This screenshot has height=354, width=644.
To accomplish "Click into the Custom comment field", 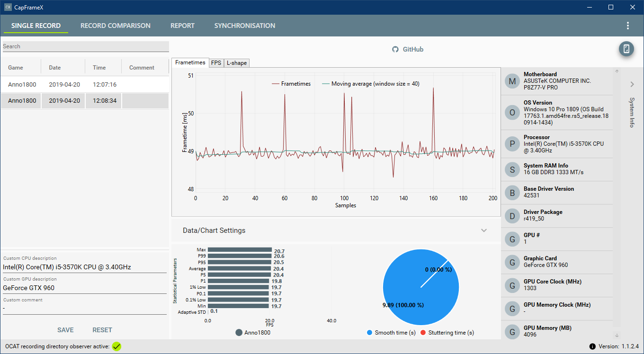I will tap(85, 309).
